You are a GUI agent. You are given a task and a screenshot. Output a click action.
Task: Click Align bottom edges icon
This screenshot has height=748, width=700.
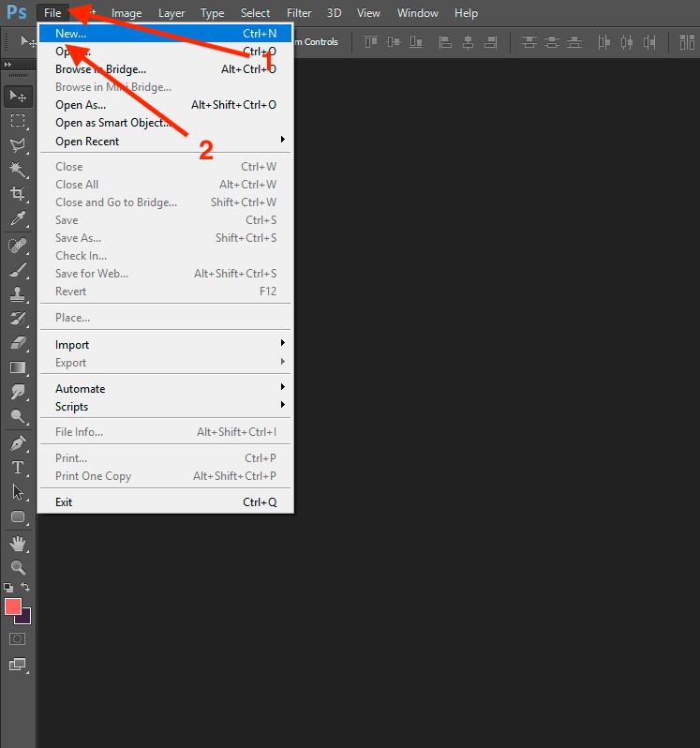416,42
